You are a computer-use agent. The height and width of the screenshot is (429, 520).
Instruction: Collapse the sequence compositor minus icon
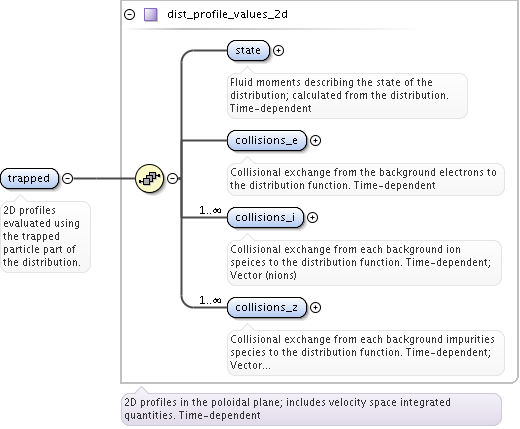tap(172, 178)
